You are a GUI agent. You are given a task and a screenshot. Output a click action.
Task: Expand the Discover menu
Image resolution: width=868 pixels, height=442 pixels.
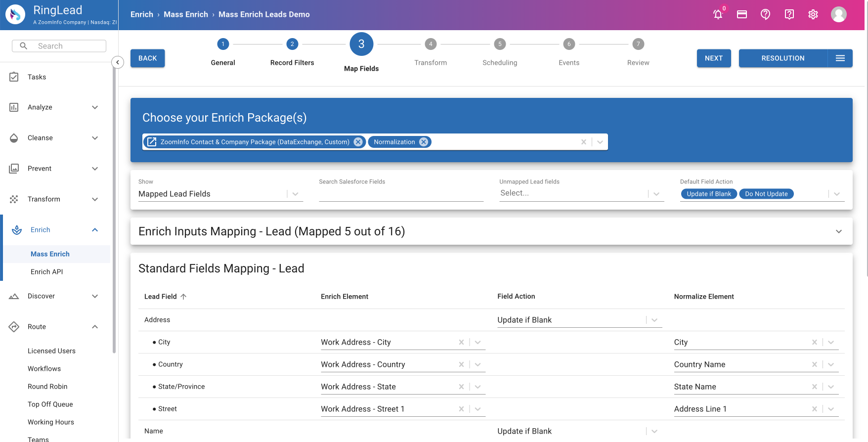(x=95, y=296)
